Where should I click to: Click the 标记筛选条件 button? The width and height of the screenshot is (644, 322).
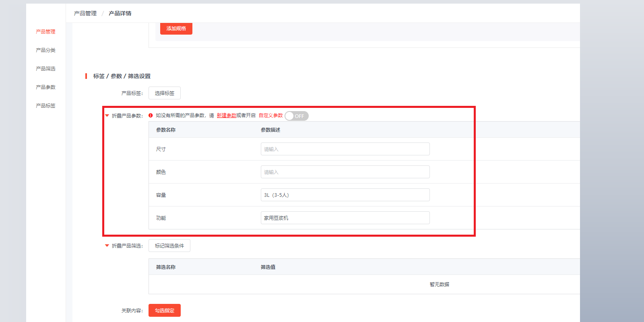[169, 246]
